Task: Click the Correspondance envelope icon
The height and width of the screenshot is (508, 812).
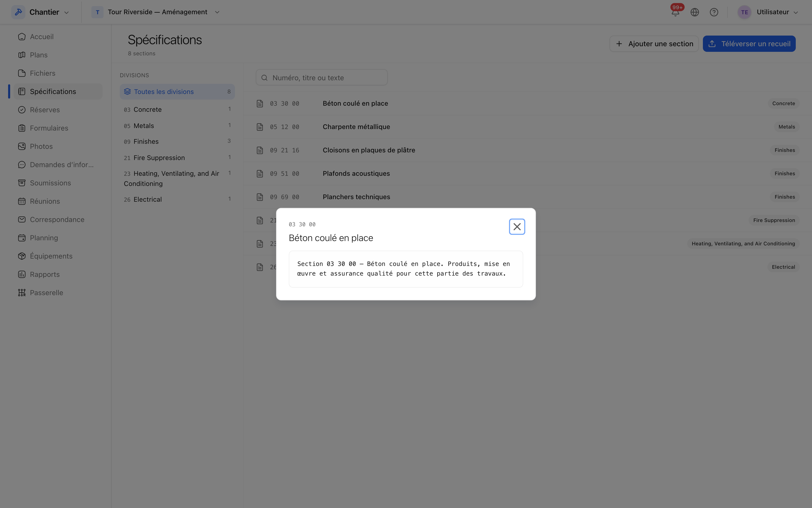Action: pyautogui.click(x=22, y=219)
